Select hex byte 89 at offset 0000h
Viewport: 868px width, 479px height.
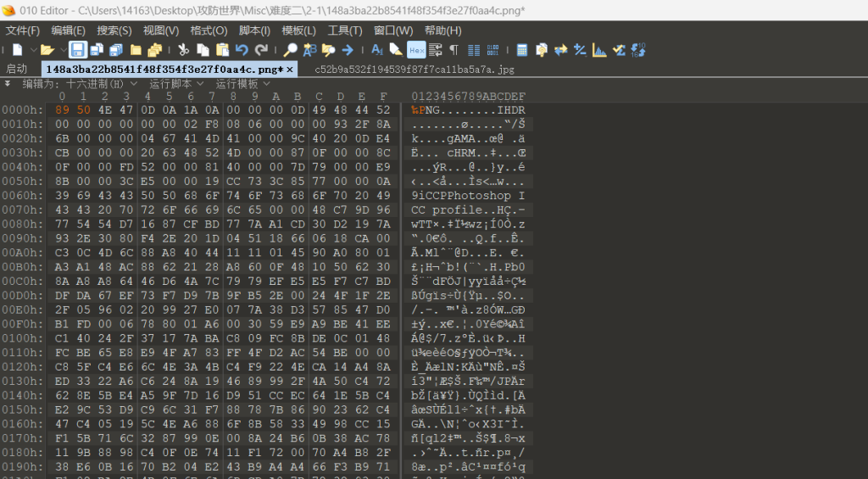(62, 110)
